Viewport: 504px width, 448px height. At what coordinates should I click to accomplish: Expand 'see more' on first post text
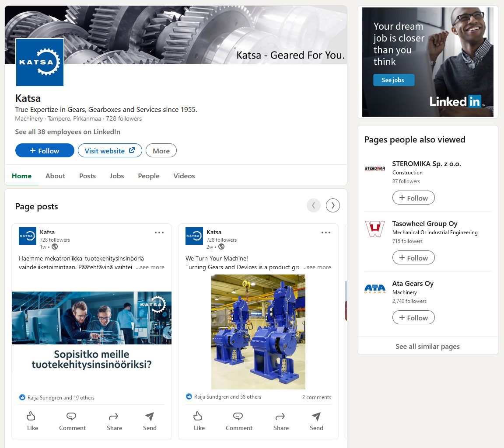150,267
